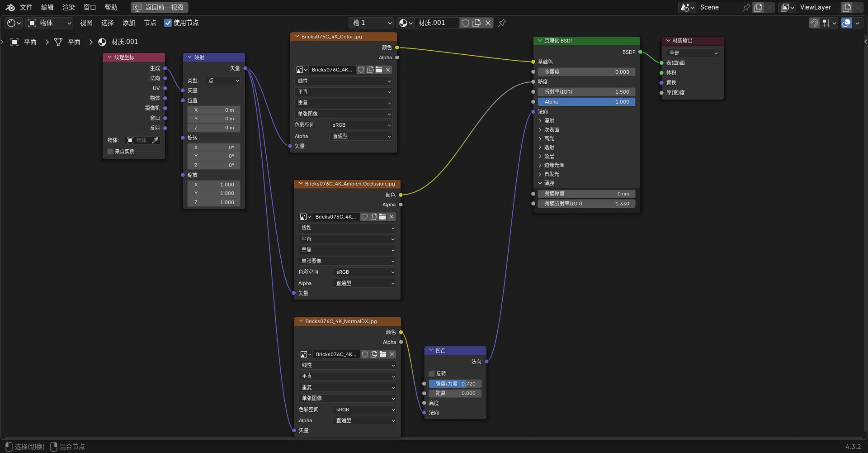Viewport: 868px width, 453px height.
Task: Open 色彩空间 sRGB dropdown in Color.jpg node
Action: coord(361,125)
